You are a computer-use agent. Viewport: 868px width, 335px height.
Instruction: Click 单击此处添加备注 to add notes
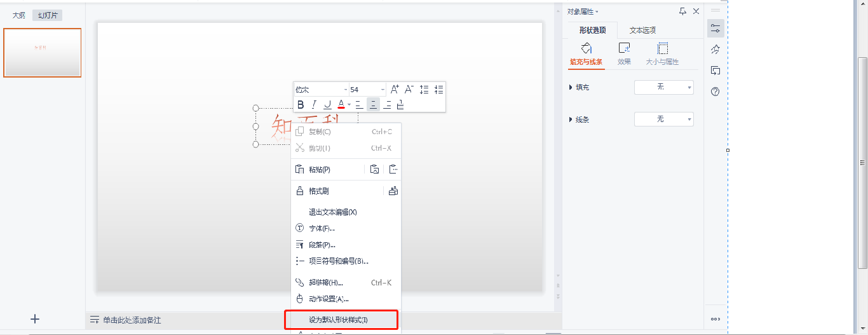tap(132, 320)
